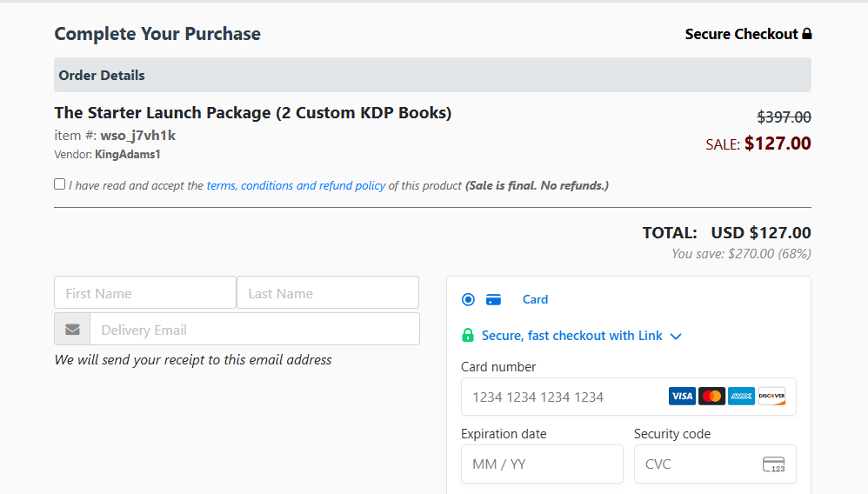The image size is (868, 494).
Task: Click the struck-through price $397.00
Action: pyautogui.click(x=784, y=117)
